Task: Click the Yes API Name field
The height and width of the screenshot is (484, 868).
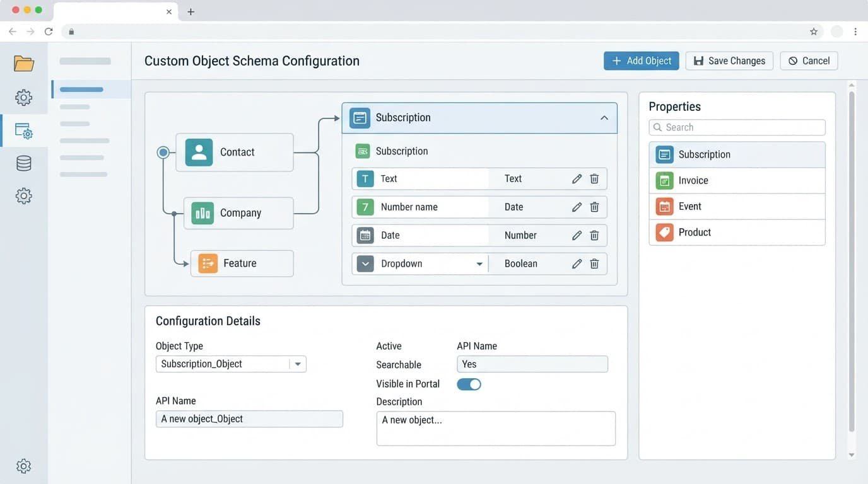Action: pyautogui.click(x=532, y=364)
